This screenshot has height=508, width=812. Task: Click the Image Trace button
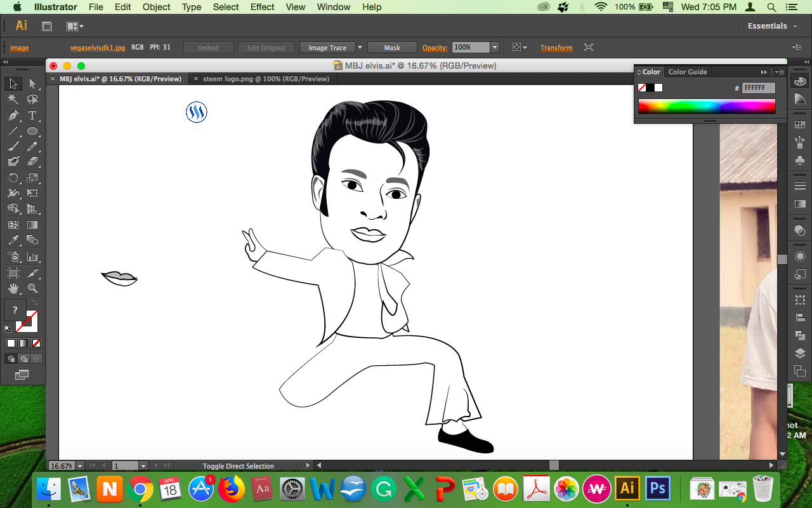point(327,48)
